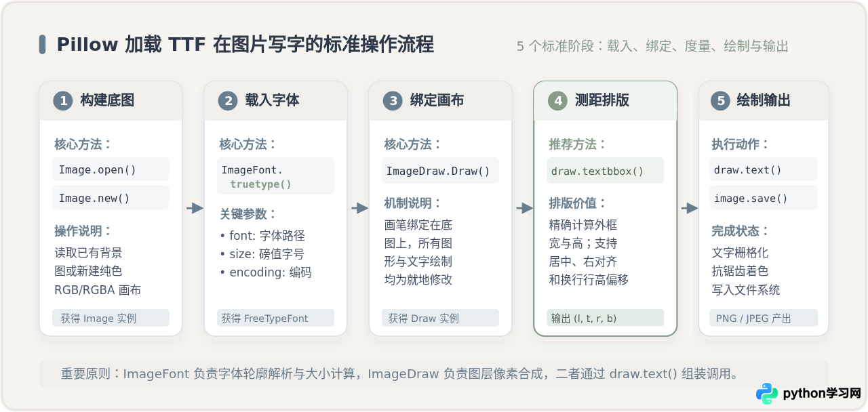Select the "推荐方法：" label
Screen dimensions: 868x412
(x=578, y=144)
